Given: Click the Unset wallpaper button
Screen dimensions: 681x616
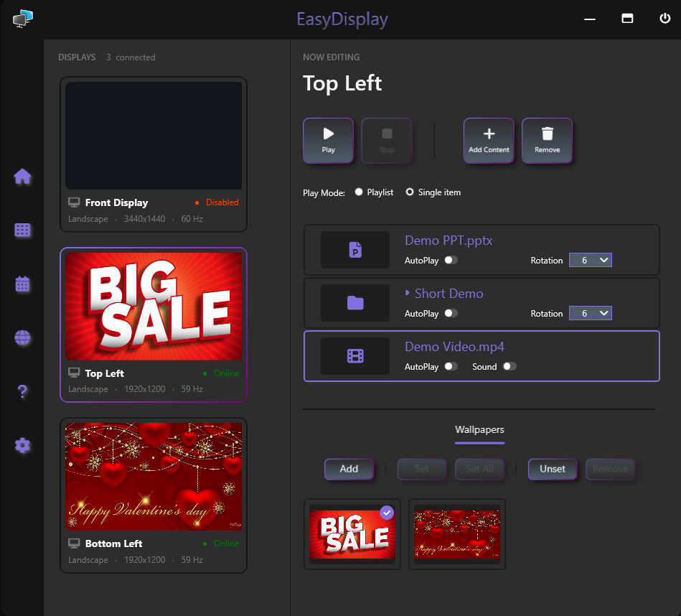Looking at the screenshot, I should pyautogui.click(x=553, y=469).
